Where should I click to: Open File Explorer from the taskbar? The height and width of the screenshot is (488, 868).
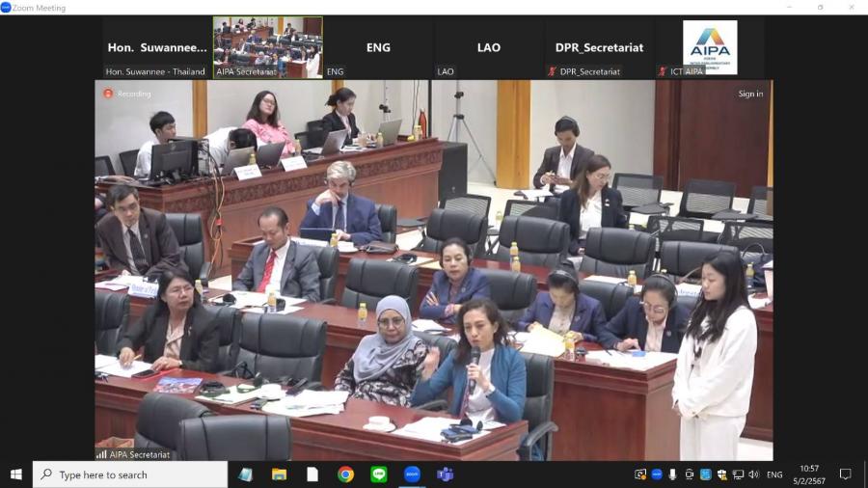click(x=279, y=474)
